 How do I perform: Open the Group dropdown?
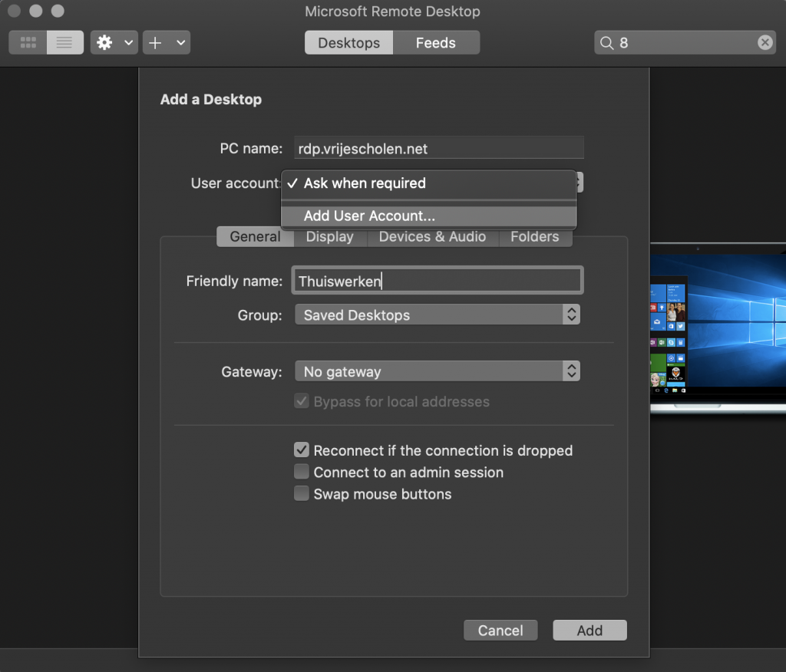coord(437,315)
